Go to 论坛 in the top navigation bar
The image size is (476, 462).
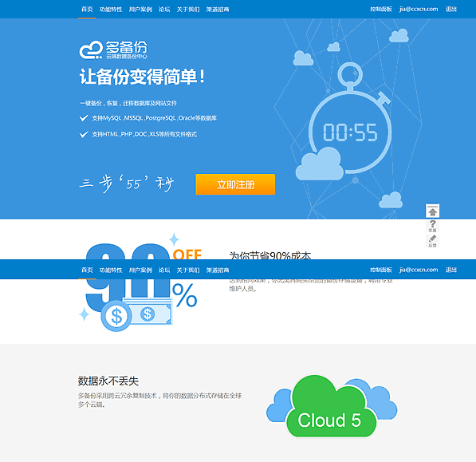pos(164,10)
